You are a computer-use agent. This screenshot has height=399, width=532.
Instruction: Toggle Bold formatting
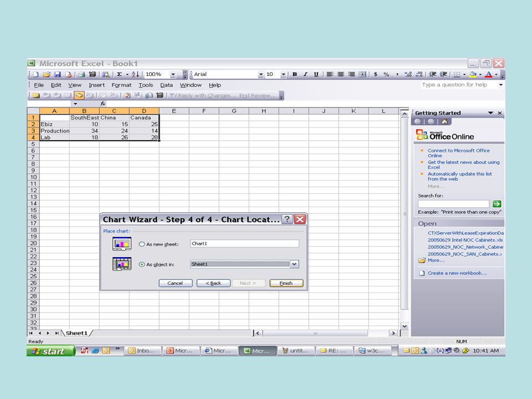click(x=294, y=74)
